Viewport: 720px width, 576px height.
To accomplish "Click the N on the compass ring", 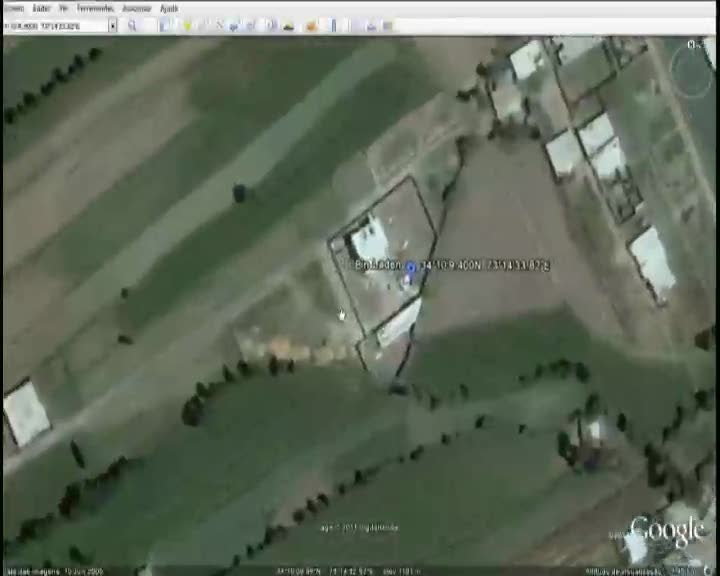I will [x=692, y=45].
